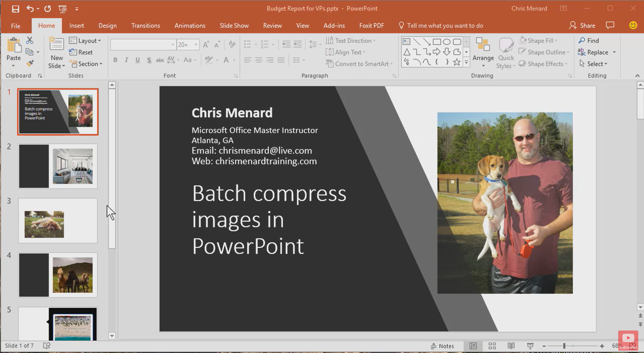Screen dimensions: 644x353
Task: Click the Share button
Action: (x=583, y=25)
